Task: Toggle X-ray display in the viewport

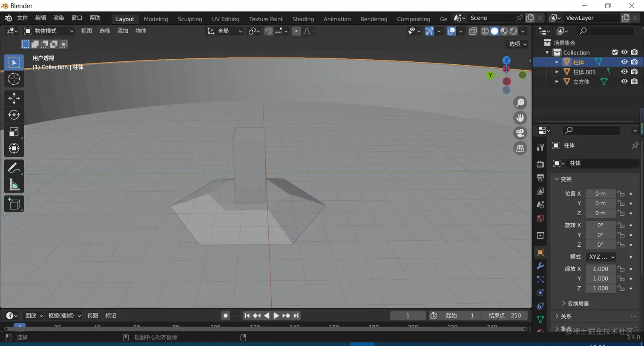Action: pyautogui.click(x=473, y=31)
